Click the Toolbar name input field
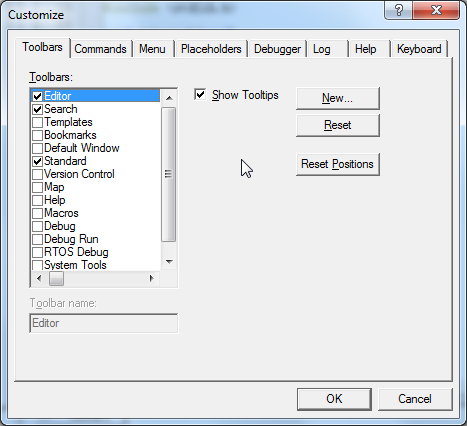The width and height of the screenshot is (467, 426). tap(104, 323)
